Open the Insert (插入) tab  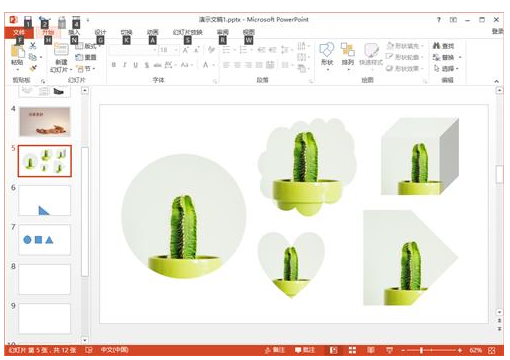74,32
